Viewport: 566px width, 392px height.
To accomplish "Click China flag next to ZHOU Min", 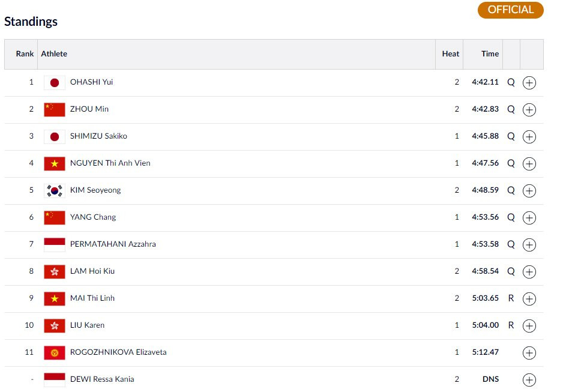I will (x=55, y=109).
